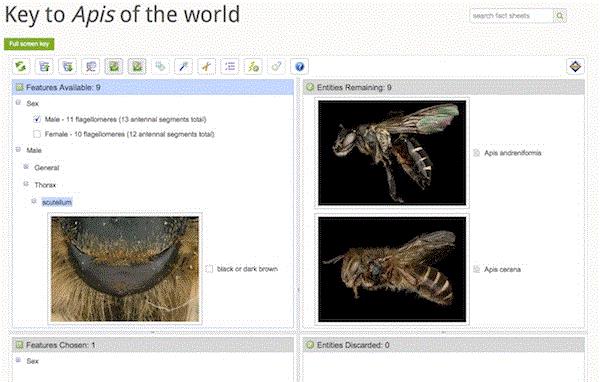Screen dimensions: 600x382
Task: Select the highlighted scutellum label
Action: point(57,202)
